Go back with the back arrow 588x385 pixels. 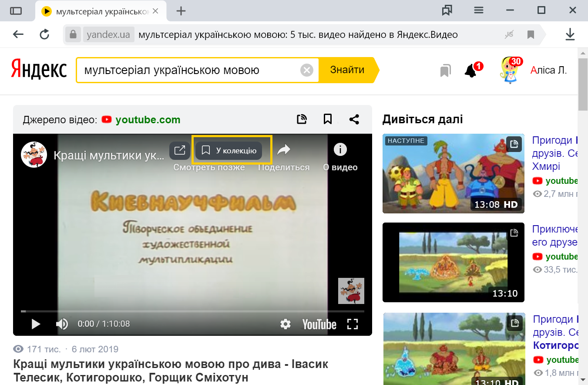18,34
